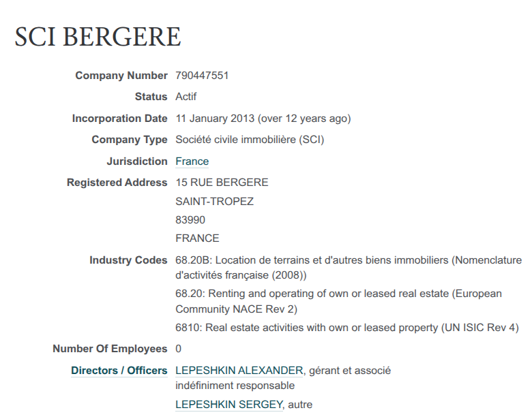The width and height of the screenshot is (532, 419).
Task: Select the SAINT-TROPEZ address line
Action: [x=214, y=202]
